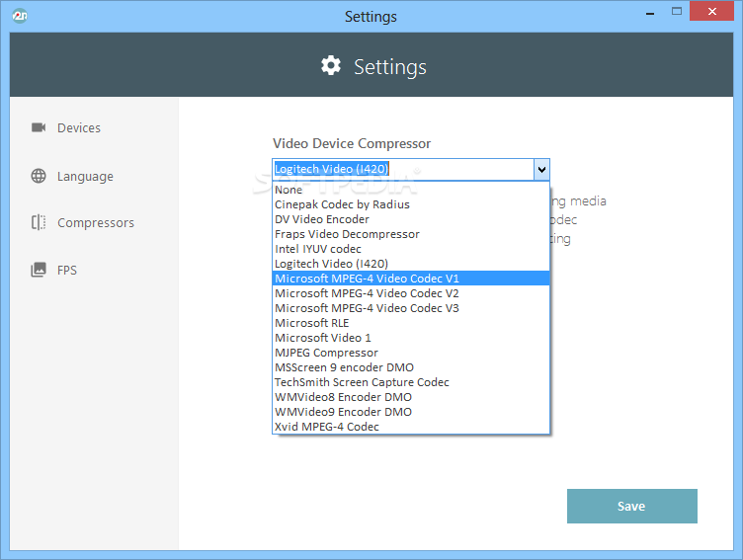743x560 pixels.
Task: Pick MSScreen 9 encoder DMO
Action: coord(411,367)
